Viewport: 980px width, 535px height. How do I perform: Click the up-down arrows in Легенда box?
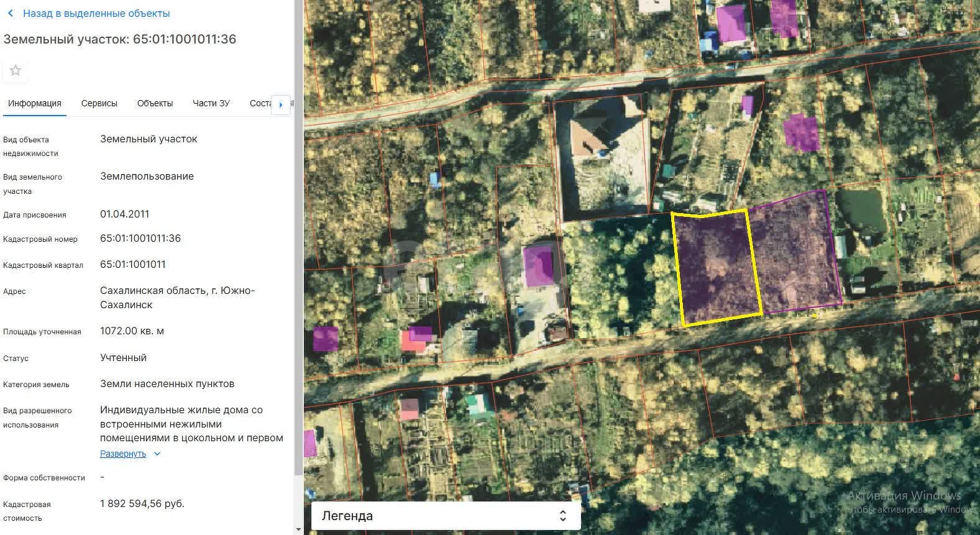(x=562, y=516)
